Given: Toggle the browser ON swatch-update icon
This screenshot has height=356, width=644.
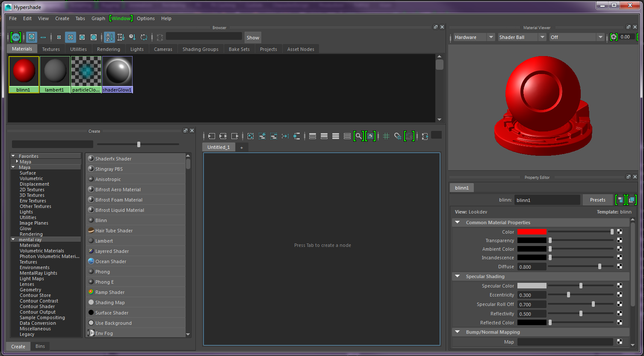Looking at the screenshot, I should pos(16,37).
